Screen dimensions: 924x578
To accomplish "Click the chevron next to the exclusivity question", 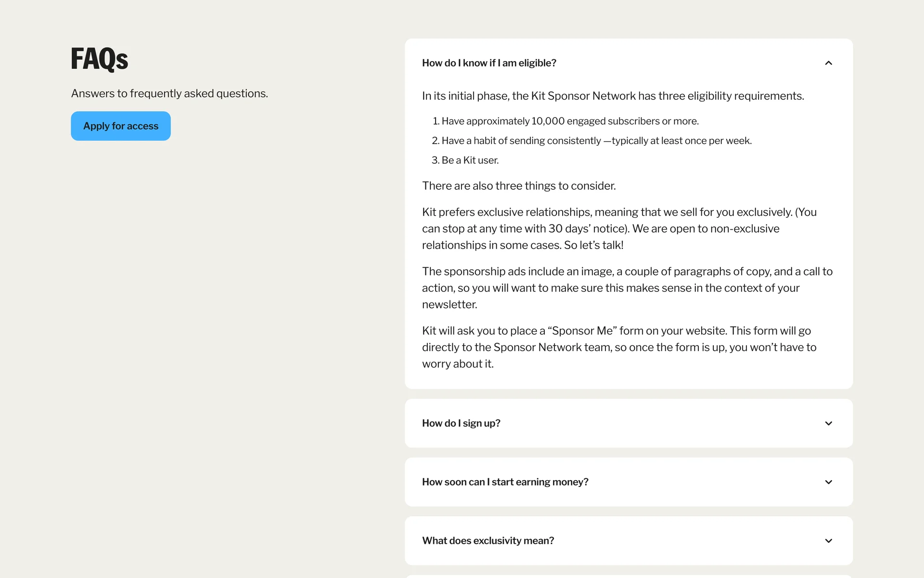I will tap(828, 541).
